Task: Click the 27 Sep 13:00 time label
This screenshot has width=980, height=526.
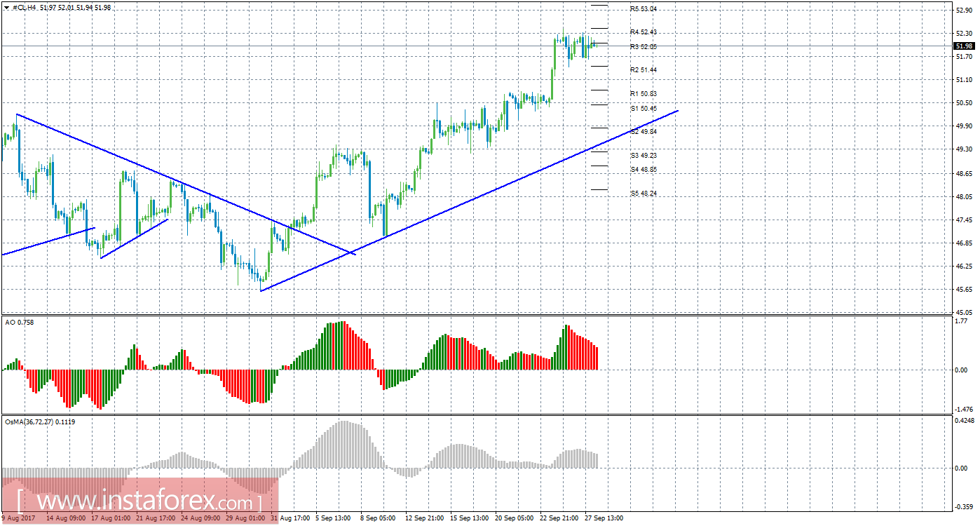Action: click(x=604, y=519)
